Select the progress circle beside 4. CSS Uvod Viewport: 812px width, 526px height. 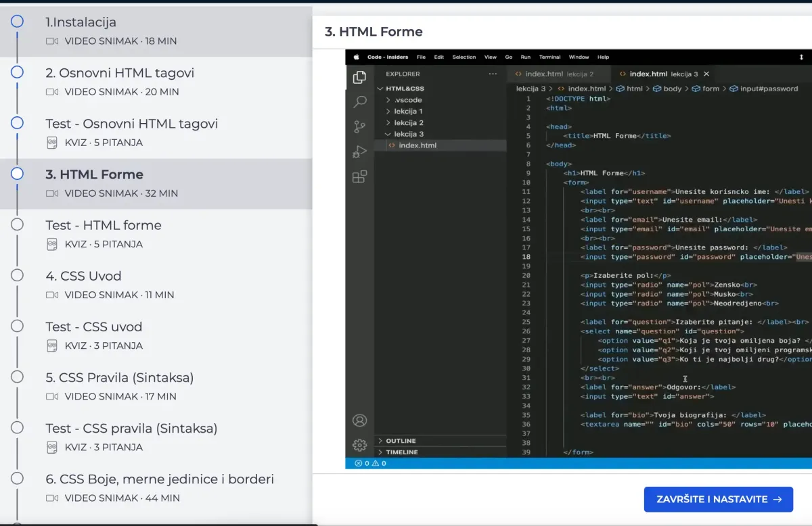[17, 274]
